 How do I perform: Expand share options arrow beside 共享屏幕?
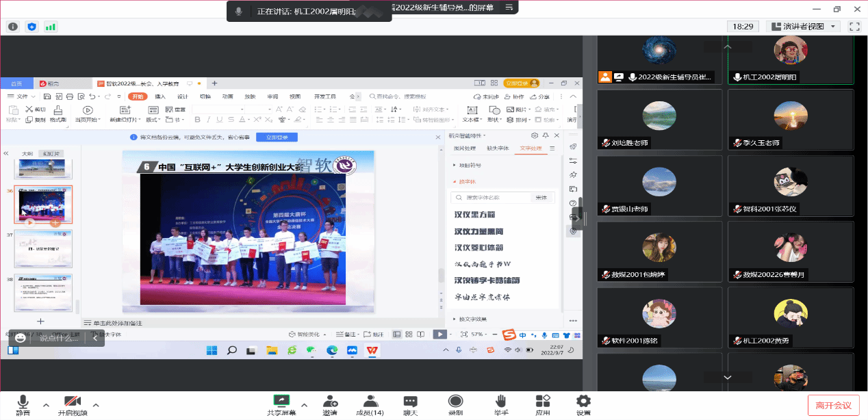(304, 405)
